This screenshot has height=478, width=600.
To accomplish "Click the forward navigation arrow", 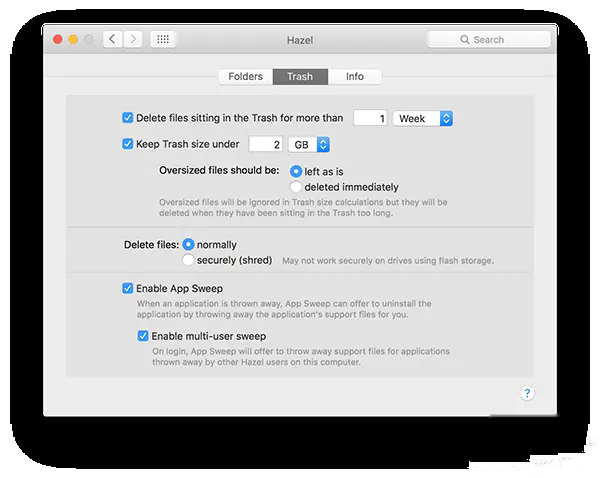I will [x=133, y=39].
